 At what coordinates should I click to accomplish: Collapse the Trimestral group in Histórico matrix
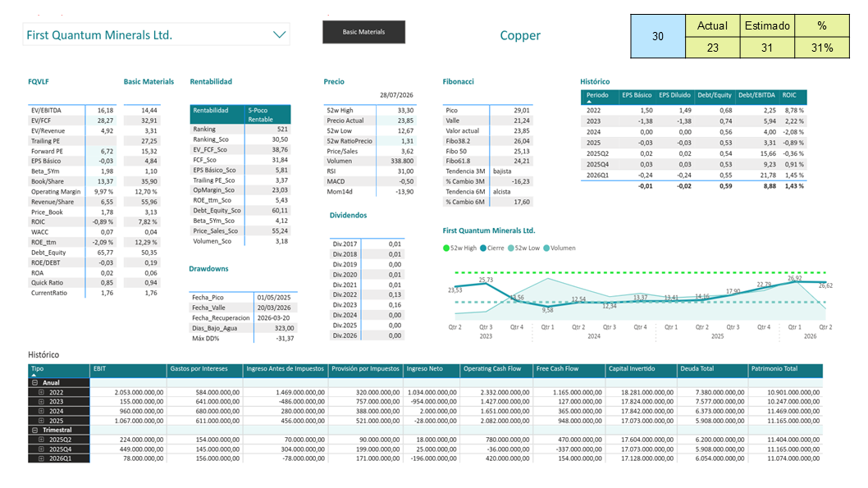tap(35, 430)
